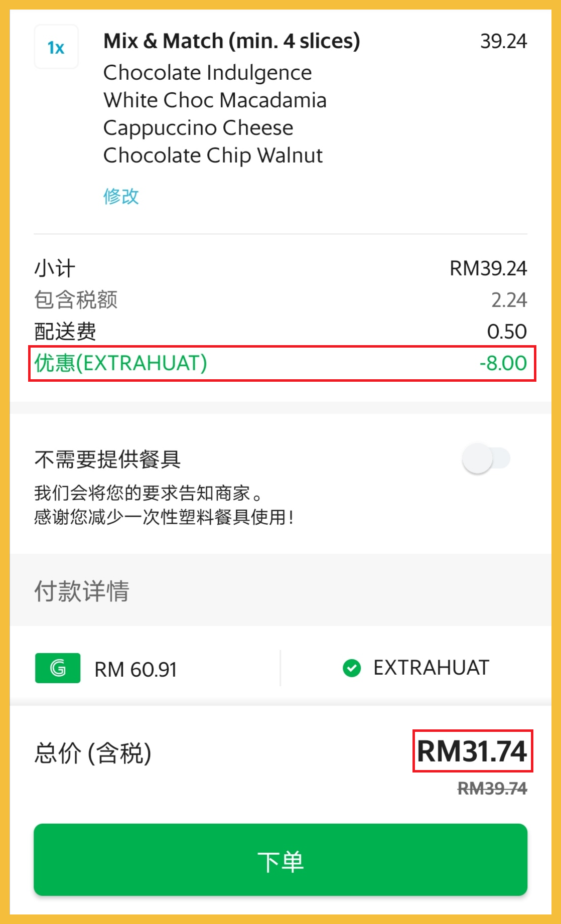Tap the green GrabPay wallet icon
This screenshot has width=561, height=924.
58,668
